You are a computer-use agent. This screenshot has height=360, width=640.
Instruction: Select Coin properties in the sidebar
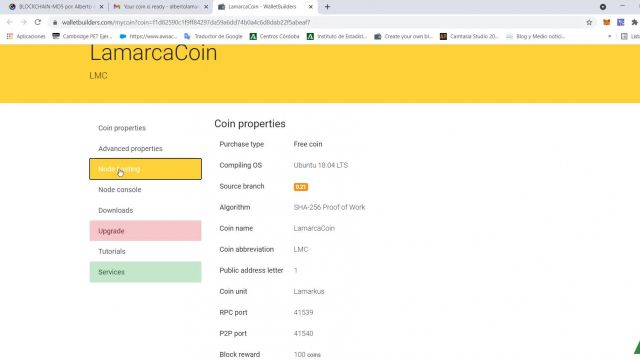[x=145, y=128]
